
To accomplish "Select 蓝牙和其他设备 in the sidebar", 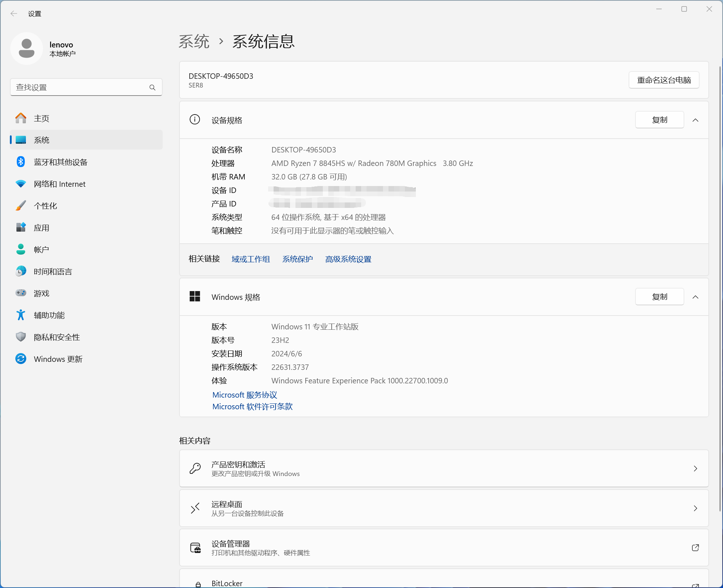I will pos(86,162).
